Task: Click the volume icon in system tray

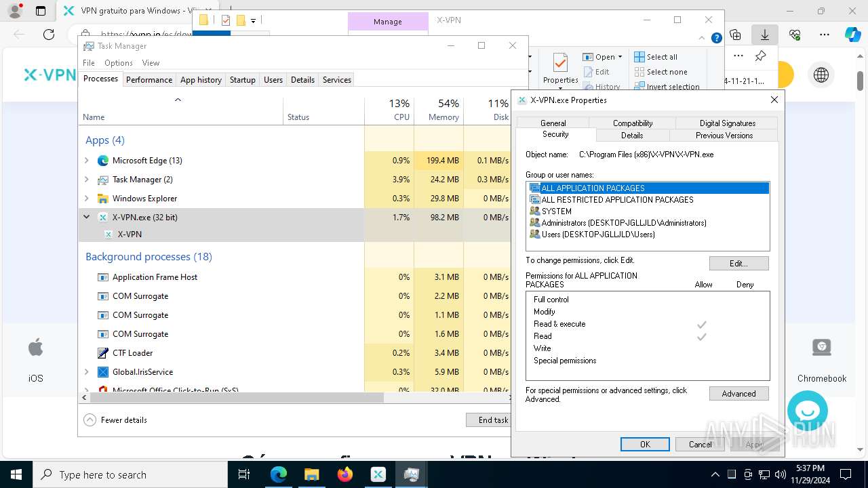Action: tap(781, 474)
